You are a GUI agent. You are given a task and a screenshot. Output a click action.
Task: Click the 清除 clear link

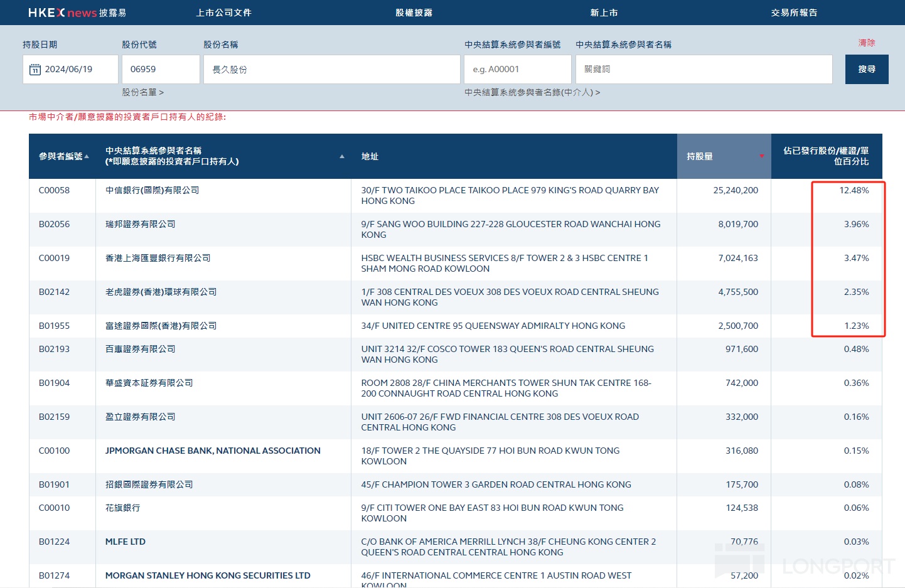(x=866, y=43)
